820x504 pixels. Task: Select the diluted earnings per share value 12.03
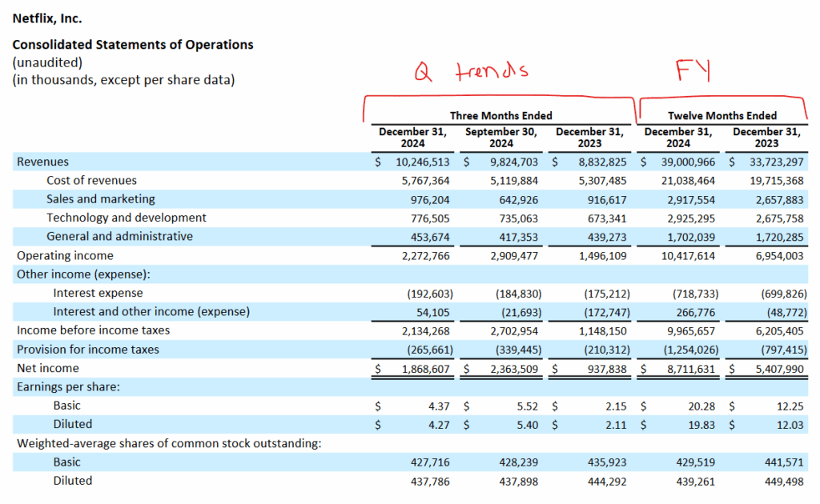790,425
